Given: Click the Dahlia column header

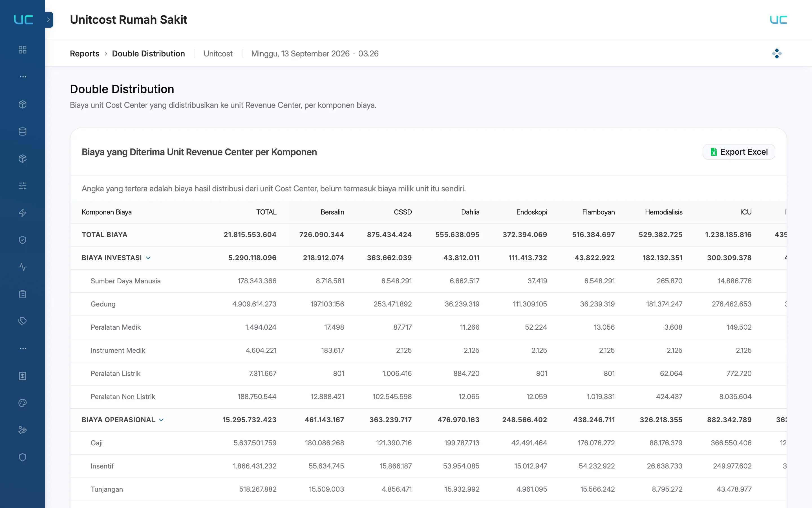Looking at the screenshot, I should [x=470, y=212].
